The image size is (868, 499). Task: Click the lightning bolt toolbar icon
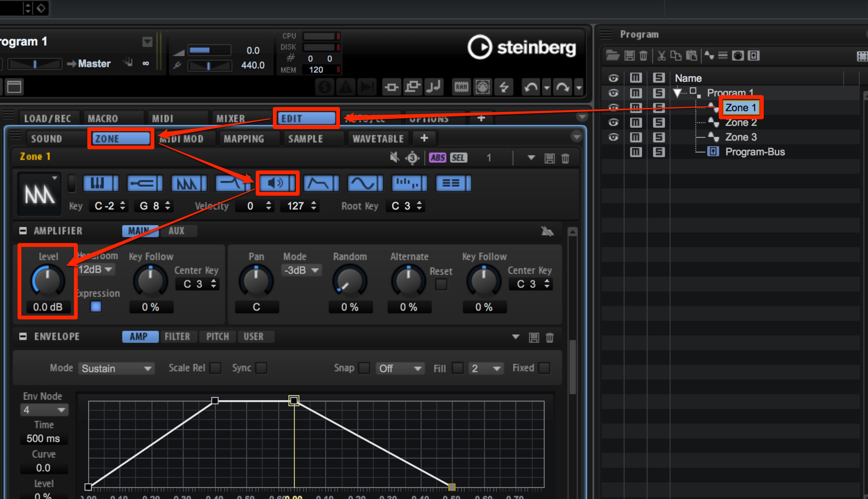504,87
